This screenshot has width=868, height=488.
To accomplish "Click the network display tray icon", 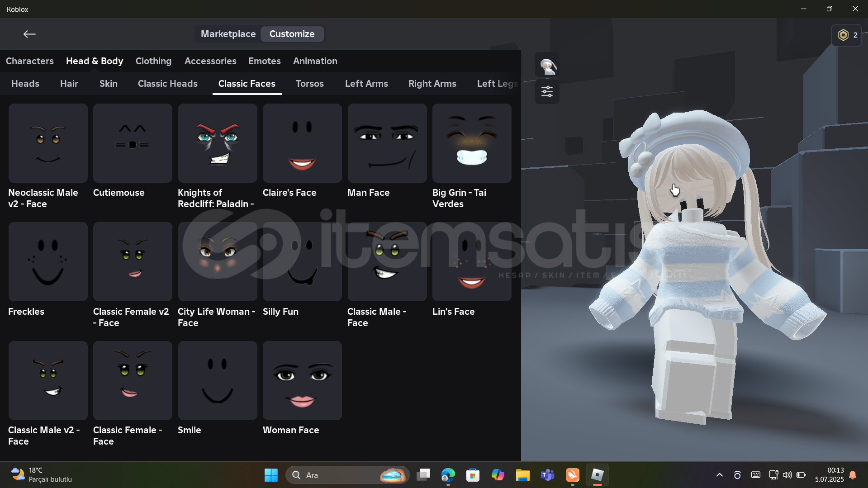I will (773, 475).
